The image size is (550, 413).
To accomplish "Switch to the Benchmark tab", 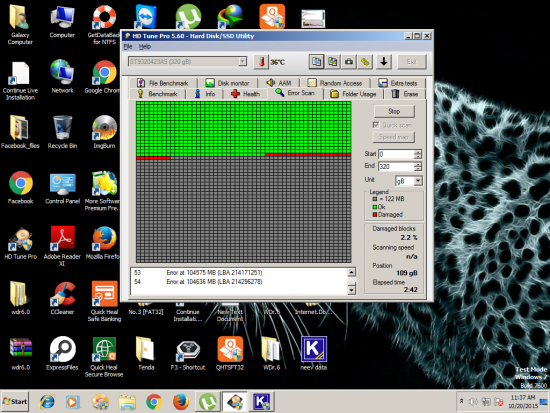I will 157,94.
